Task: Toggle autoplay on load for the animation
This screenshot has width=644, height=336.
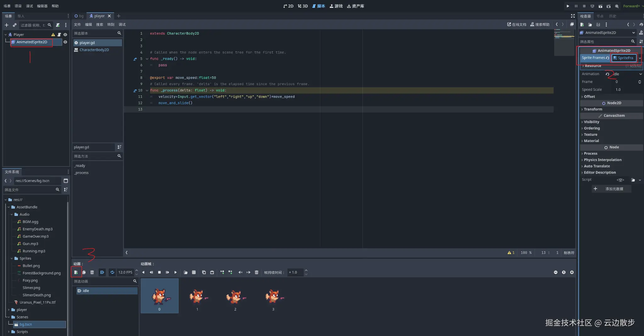Action: [x=102, y=272]
